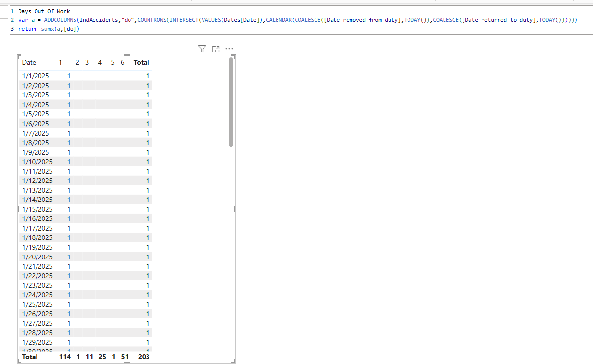Image resolution: width=593 pixels, height=364 pixels.
Task: Click the column total value 114
Action: (65, 357)
